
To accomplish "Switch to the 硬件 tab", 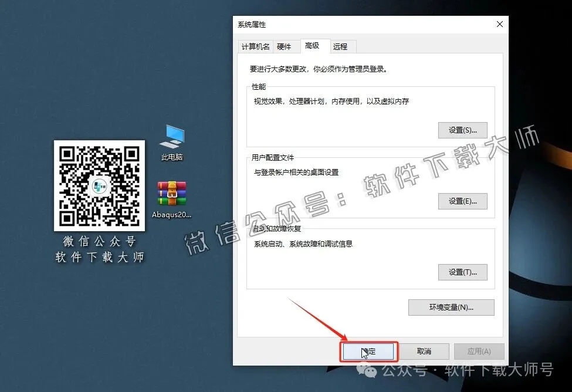I will point(286,46).
